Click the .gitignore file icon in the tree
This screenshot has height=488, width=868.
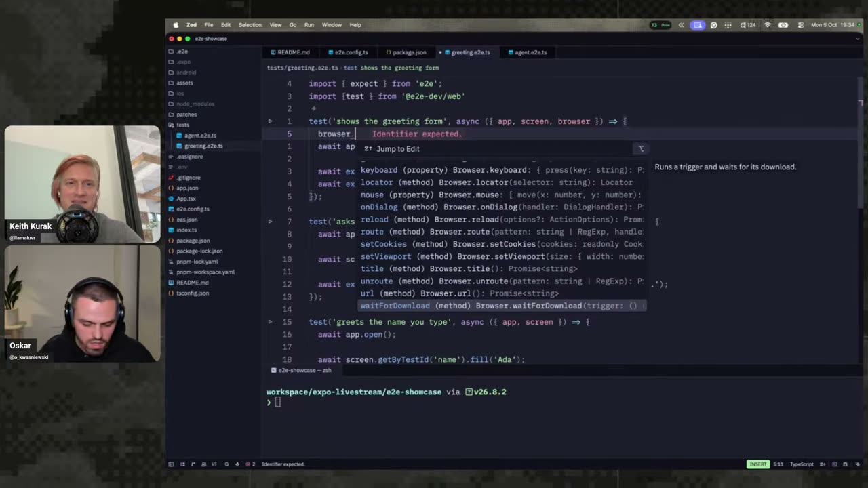pyautogui.click(x=171, y=178)
